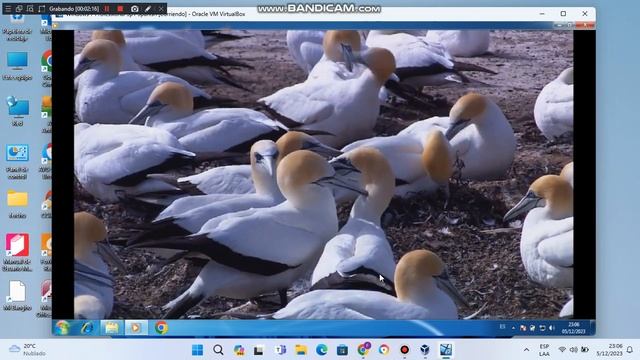
Task: Open host Wi-Fi network settings icon
Action: [562, 350]
